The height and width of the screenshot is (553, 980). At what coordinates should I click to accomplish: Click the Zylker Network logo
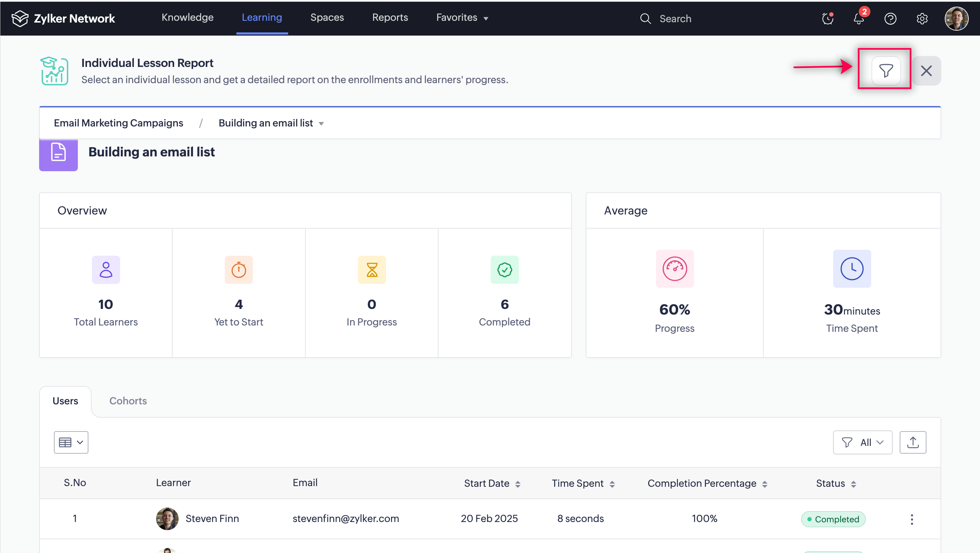(x=63, y=18)
